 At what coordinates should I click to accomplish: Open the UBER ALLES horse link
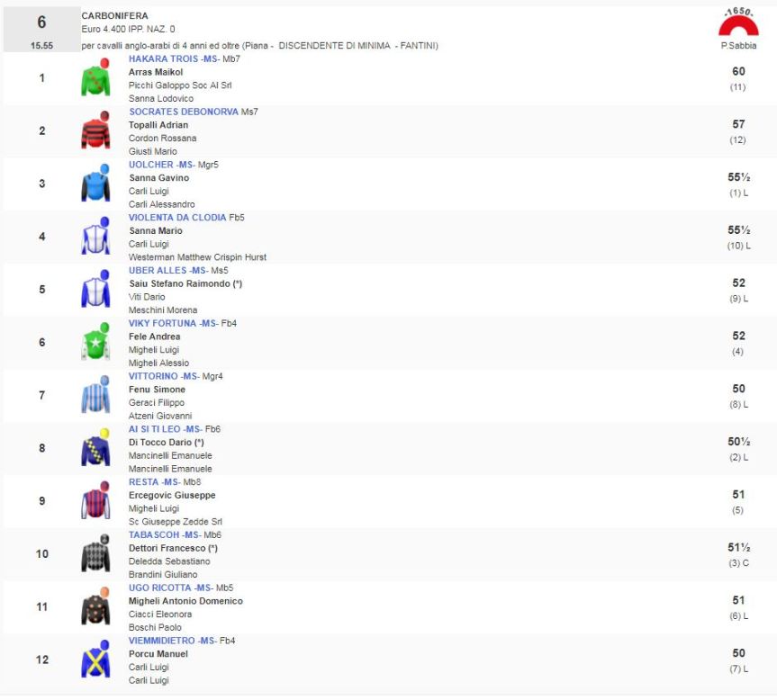[158, 270]
